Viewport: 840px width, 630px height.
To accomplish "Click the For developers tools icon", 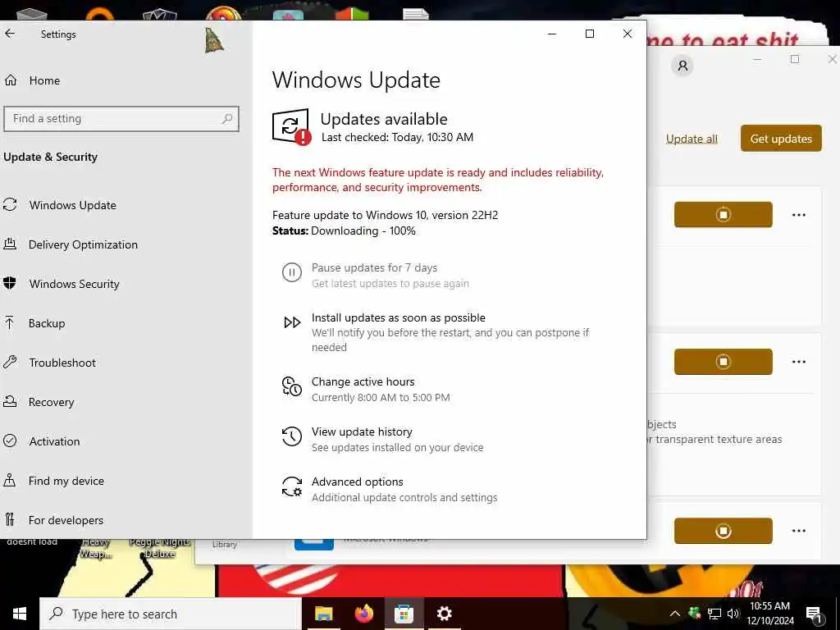I will (10, 519).
